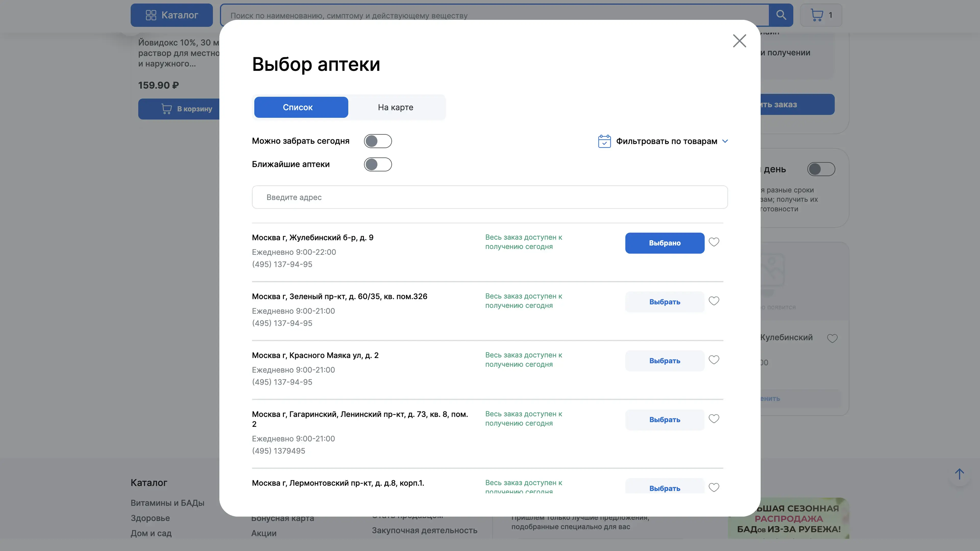The width and height of the screenshot is (980, 551).
Task: Close the pharmacy selection dialog
Action: click(739, 41)
